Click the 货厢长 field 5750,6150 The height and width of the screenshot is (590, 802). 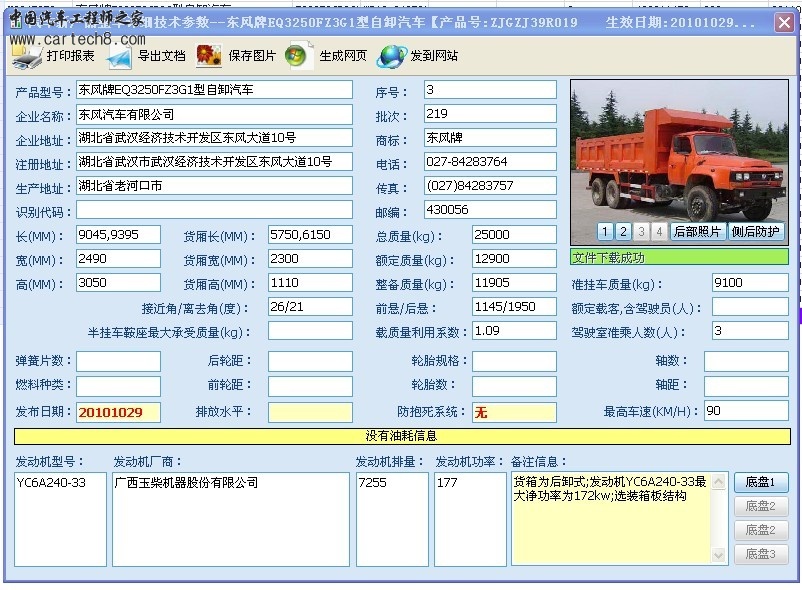[310, 235]
